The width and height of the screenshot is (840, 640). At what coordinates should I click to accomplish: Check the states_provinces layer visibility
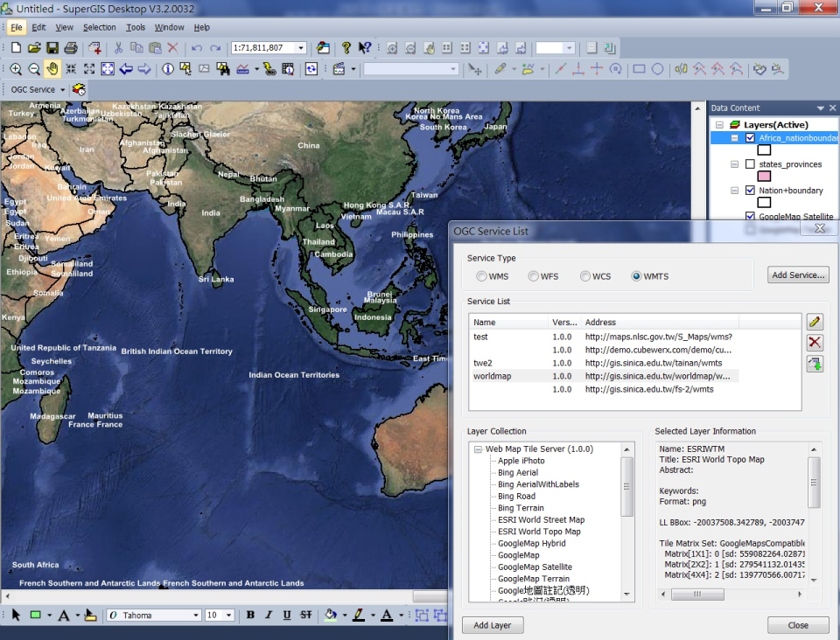pos(750,164)
